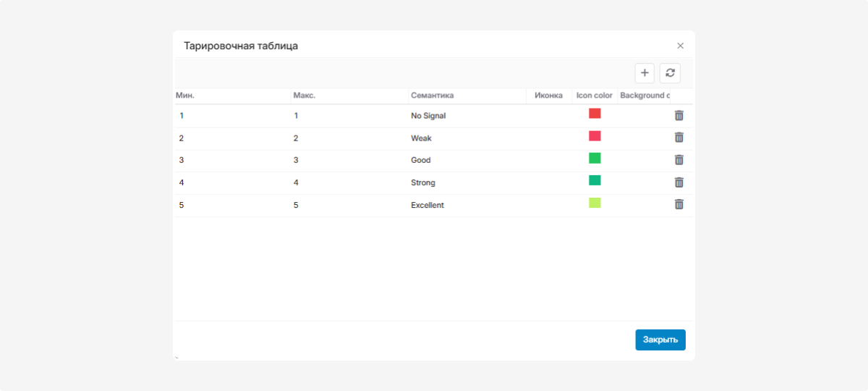
Task: Select green color swatch for Good
Action: [595, 158]
